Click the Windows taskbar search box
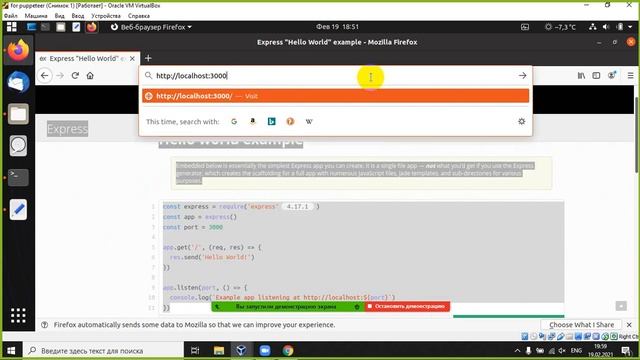 [x=102, y=351]
